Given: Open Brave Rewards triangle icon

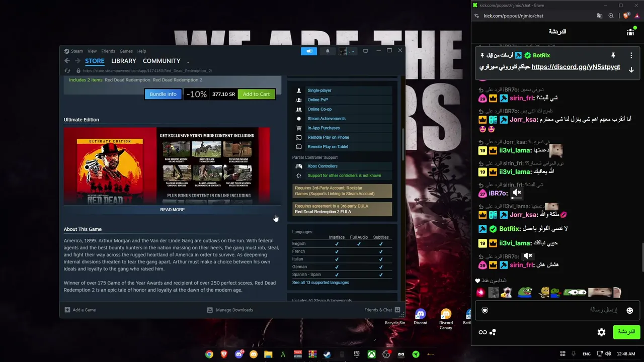Looking at the screenshot, I should (637, 16).
